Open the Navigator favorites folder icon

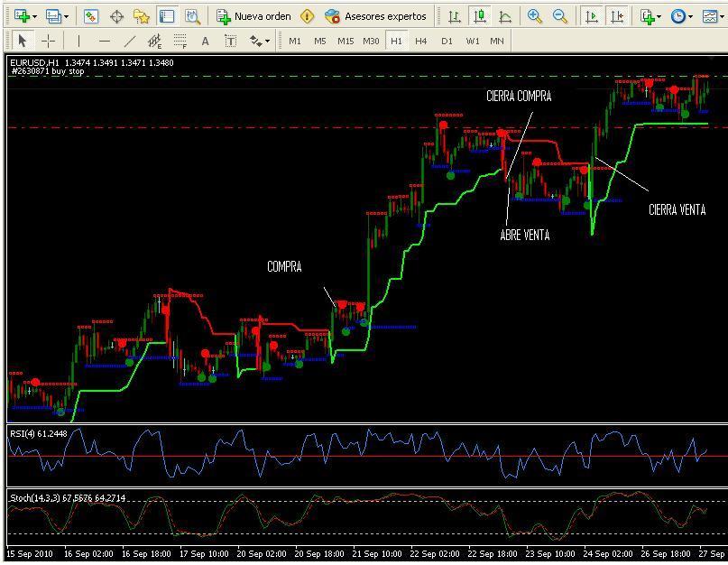click(x=142, y=16)
